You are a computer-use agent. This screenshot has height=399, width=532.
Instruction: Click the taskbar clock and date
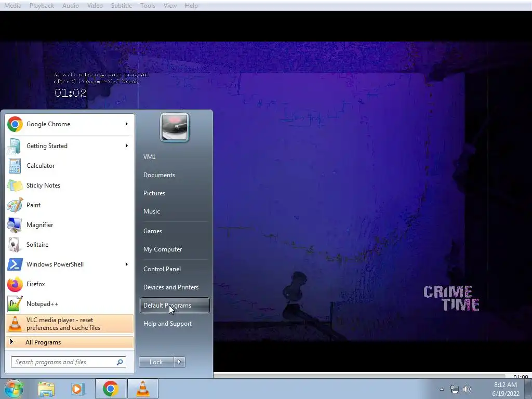click(506, 389)
